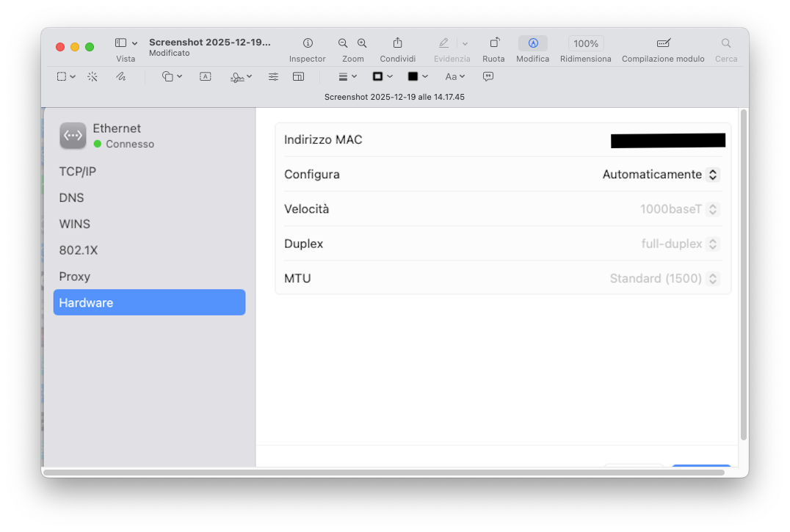The width and height of the screenshot is (790, 532).
Task: Select the Hardware sidebar item
Action: (x=149, y=302)
